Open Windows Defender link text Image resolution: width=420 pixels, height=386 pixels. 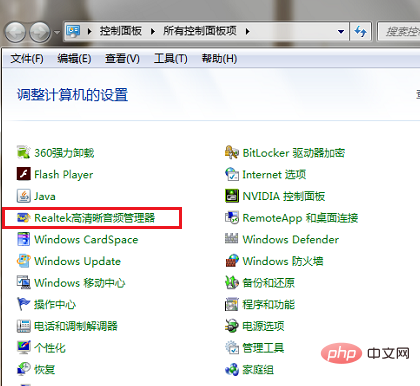click(291, 239)
